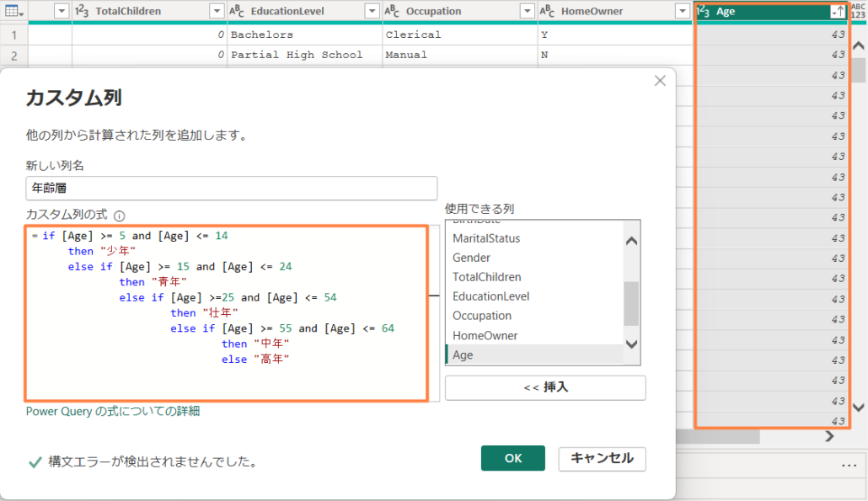Viewport: 868px width, 501px height.
Task: Click the TotalChildren number type icon
Action: pos(82,11)
